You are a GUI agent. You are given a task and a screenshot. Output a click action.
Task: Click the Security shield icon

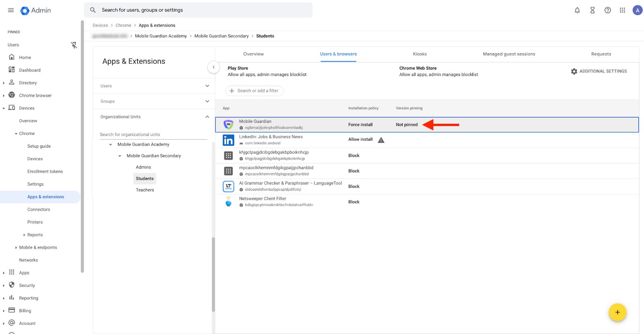12,285
